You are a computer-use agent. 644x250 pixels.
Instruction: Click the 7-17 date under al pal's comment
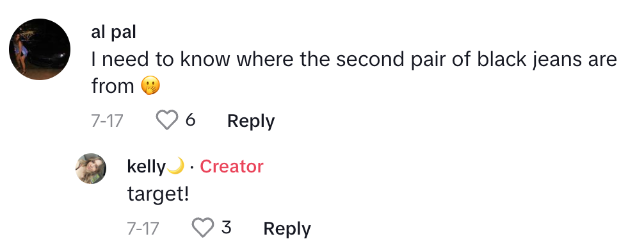107,121
